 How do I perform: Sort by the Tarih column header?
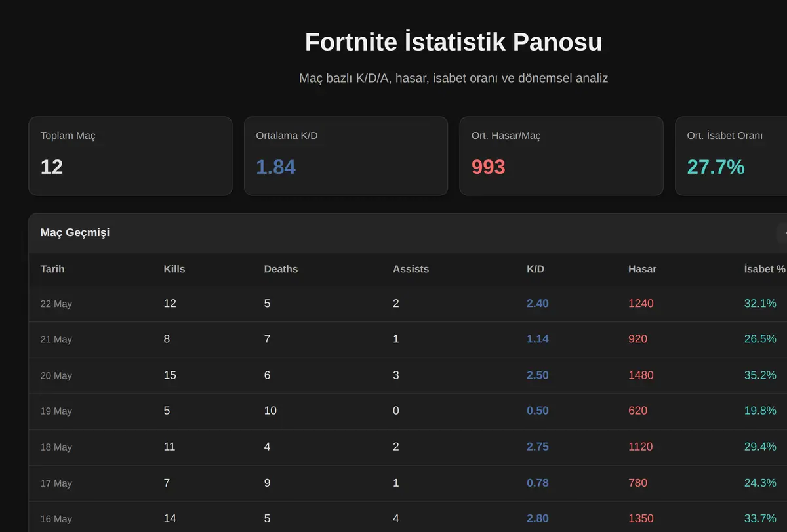click(52, 269)
